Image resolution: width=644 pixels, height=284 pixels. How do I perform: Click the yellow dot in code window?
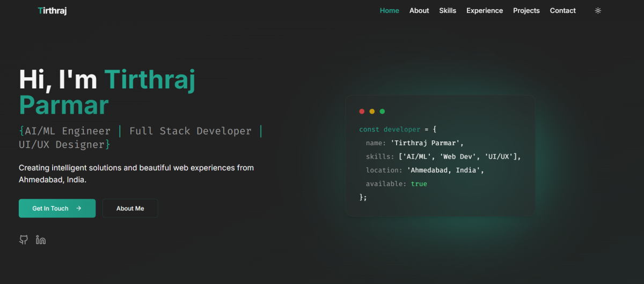tap(372, 111)
